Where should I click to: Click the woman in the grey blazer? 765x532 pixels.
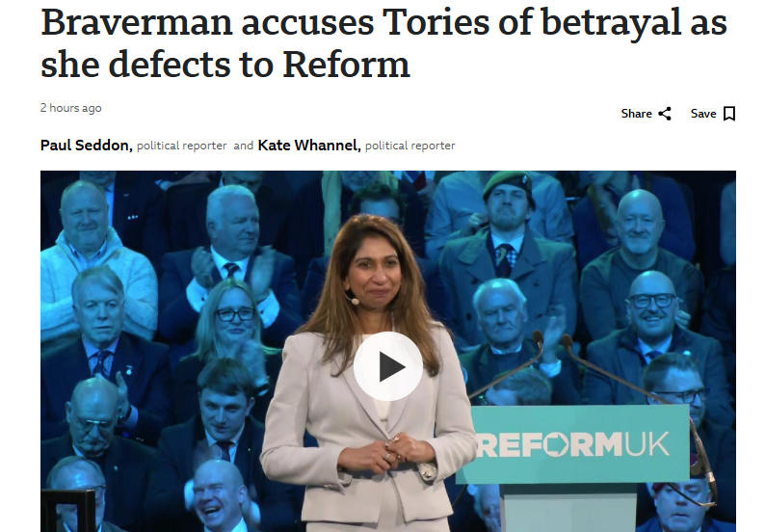368,371
